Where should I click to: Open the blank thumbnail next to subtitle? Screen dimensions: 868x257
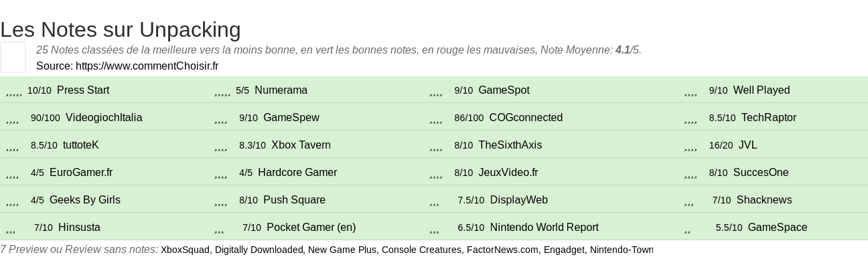tap(13, 57)
